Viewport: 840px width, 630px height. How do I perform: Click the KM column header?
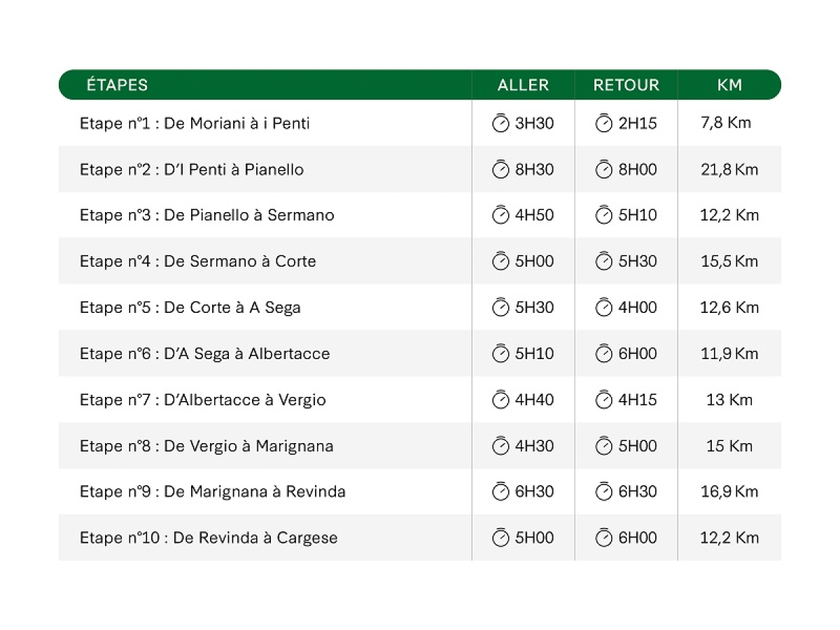tap(729, 85)
